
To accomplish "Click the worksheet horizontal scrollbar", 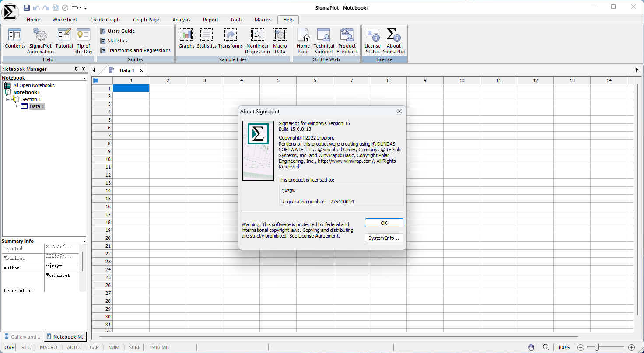I will 338,336.
